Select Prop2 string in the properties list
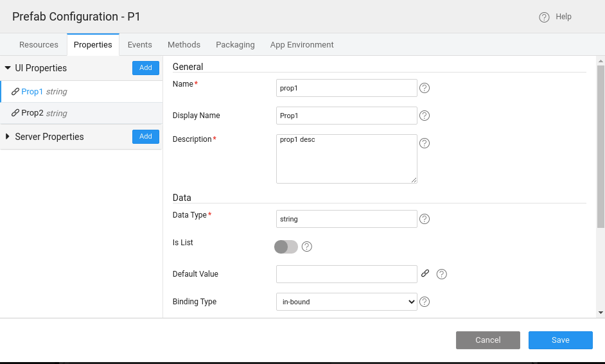This screenshot has width=605, height=364. pos(44,113)
